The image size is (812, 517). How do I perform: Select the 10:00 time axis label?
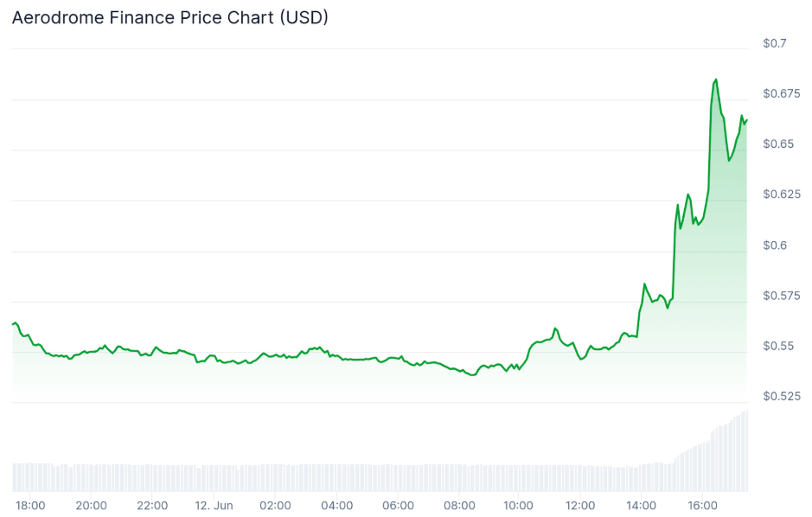click(520, 506)
